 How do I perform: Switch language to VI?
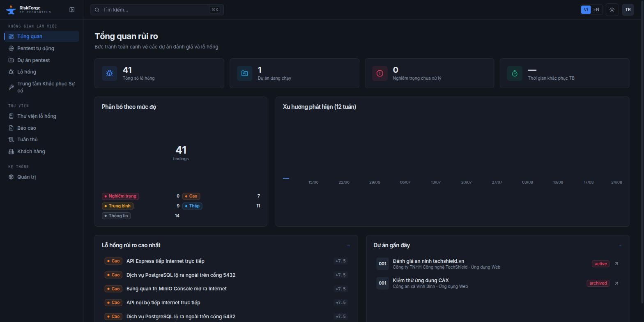pyautogui.click(x=586, y=9)
